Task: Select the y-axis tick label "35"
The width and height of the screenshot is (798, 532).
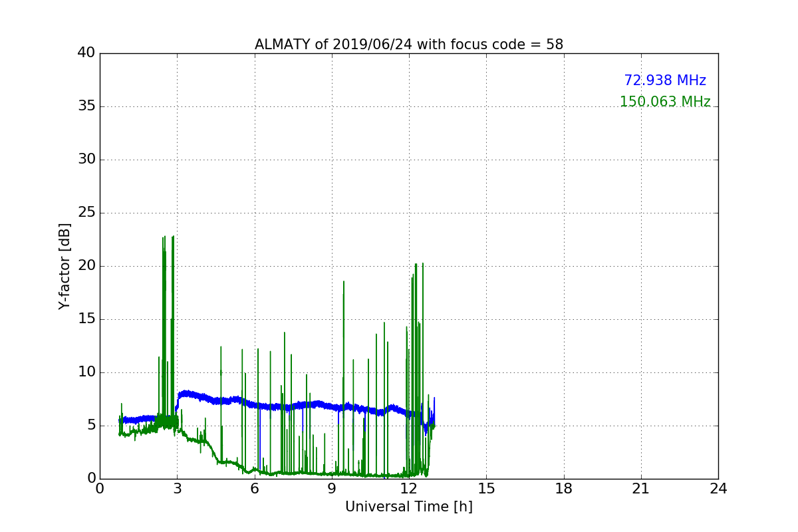Action: click(x=86, y=106)
